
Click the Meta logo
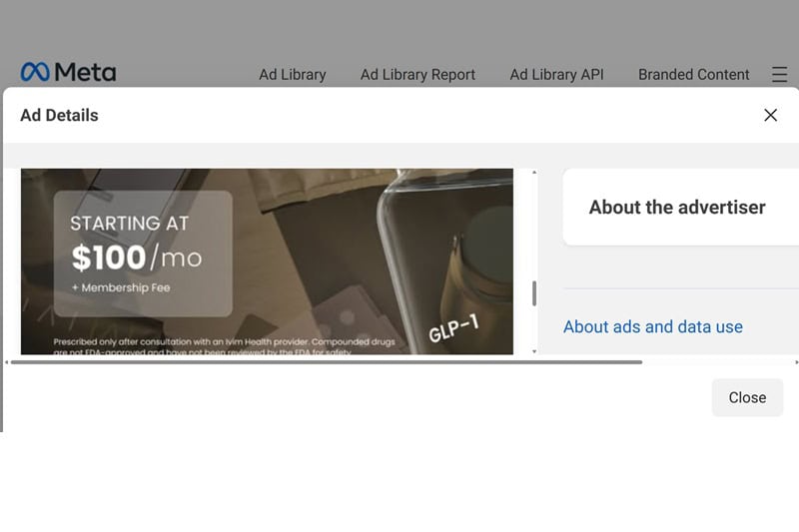(x=68, y=72)
